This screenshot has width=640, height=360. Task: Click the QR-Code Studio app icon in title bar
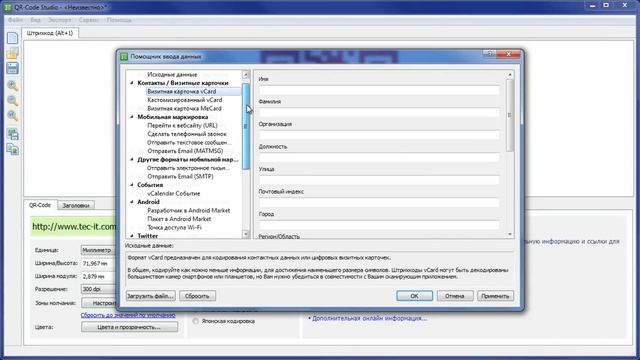[x=7, y=7]
